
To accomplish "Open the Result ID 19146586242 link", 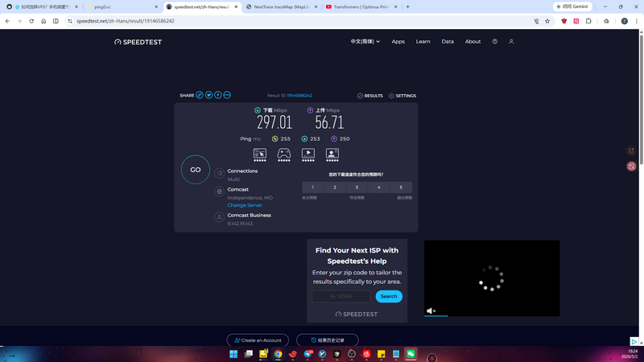I will [299, 96].
